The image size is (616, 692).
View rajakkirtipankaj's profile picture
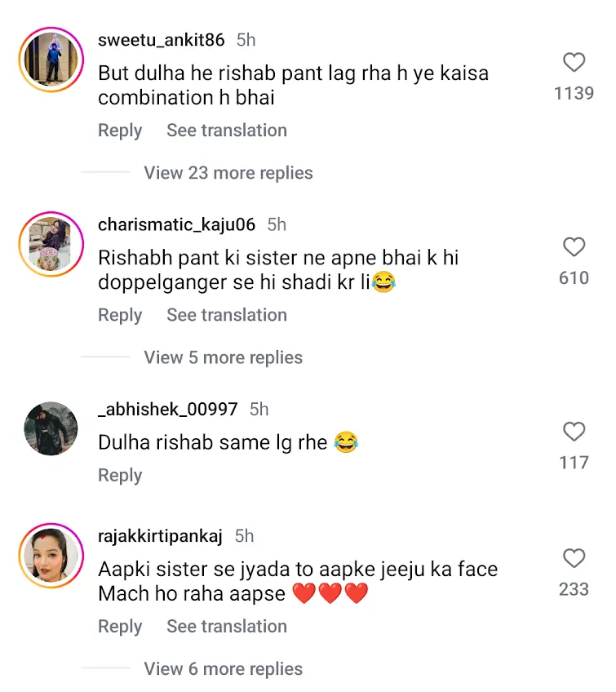point(51,556)
